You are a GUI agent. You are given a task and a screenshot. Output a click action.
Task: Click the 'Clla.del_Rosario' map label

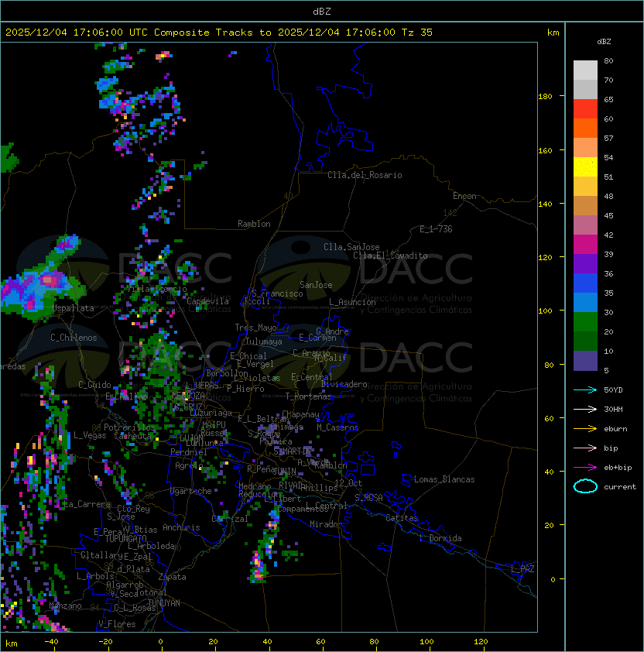tap(365, 175)
